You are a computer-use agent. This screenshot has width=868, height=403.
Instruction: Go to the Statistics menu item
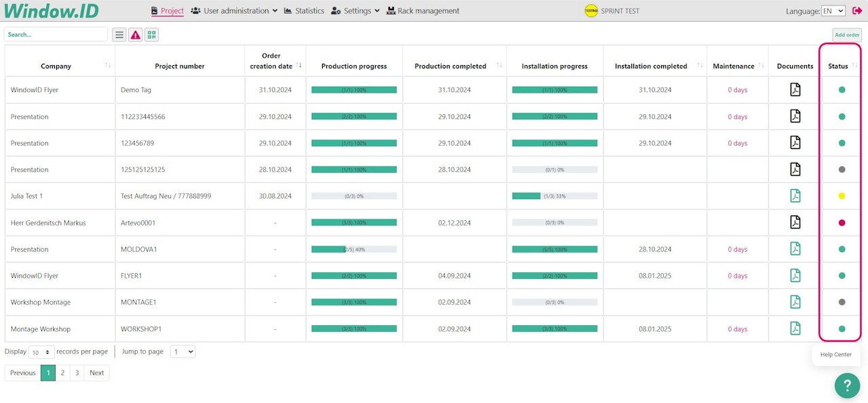304,11
